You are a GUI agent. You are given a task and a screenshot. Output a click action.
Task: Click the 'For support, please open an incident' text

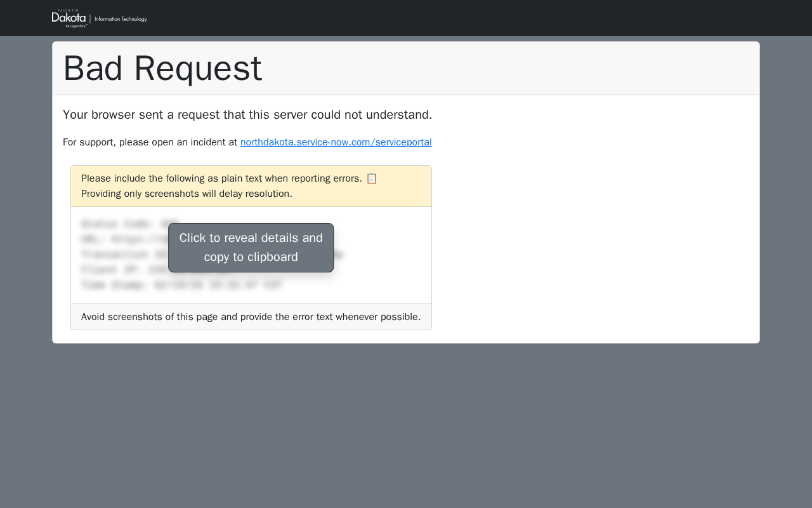click(150, 142)
